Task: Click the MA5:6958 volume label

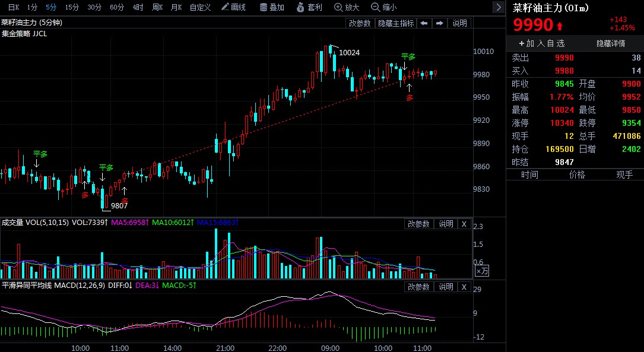Action: (x=129, y=223)
